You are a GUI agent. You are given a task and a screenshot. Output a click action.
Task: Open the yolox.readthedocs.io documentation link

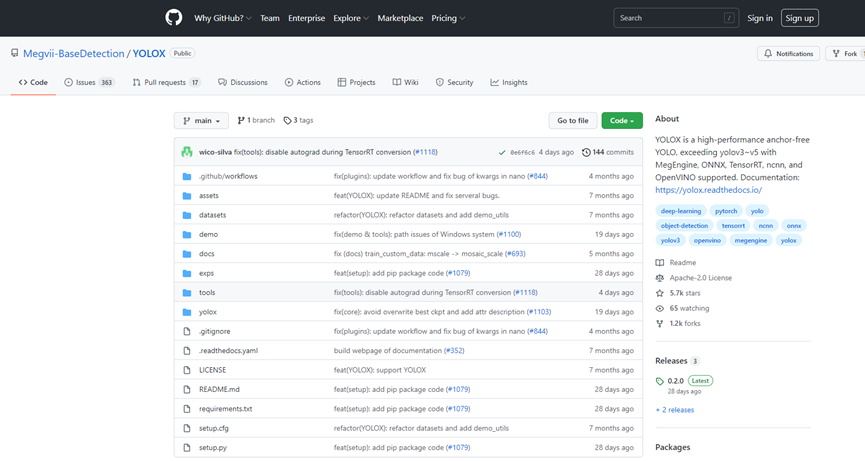coord(708,190)
